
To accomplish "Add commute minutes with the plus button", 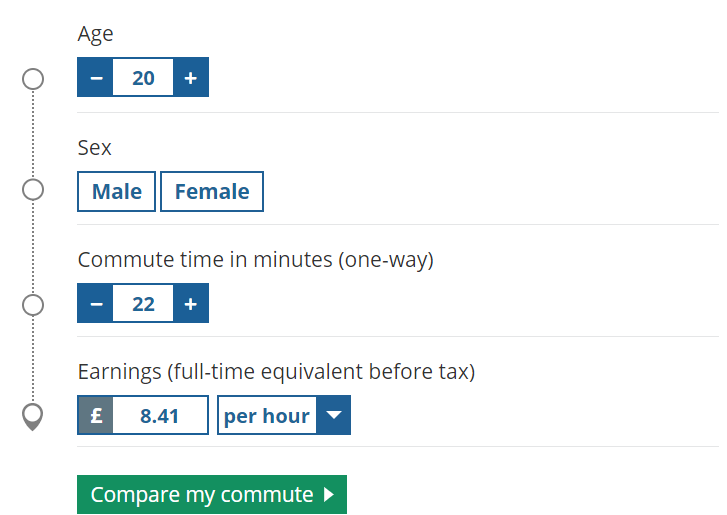I will 191,304.
